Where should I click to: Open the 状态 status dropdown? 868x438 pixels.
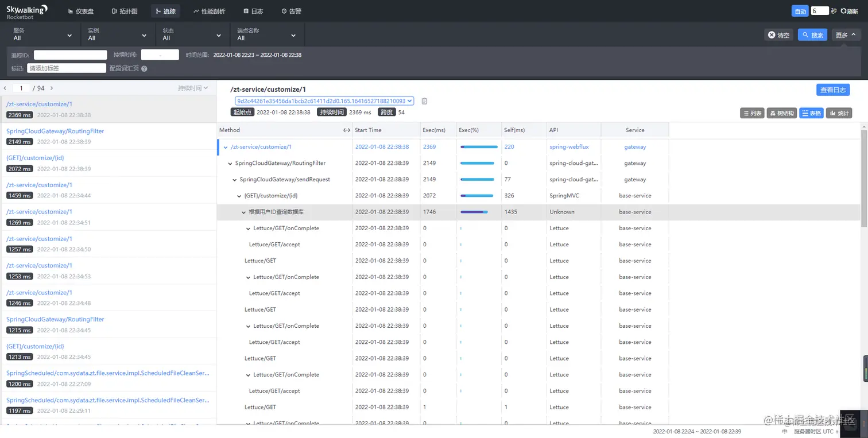192,34
